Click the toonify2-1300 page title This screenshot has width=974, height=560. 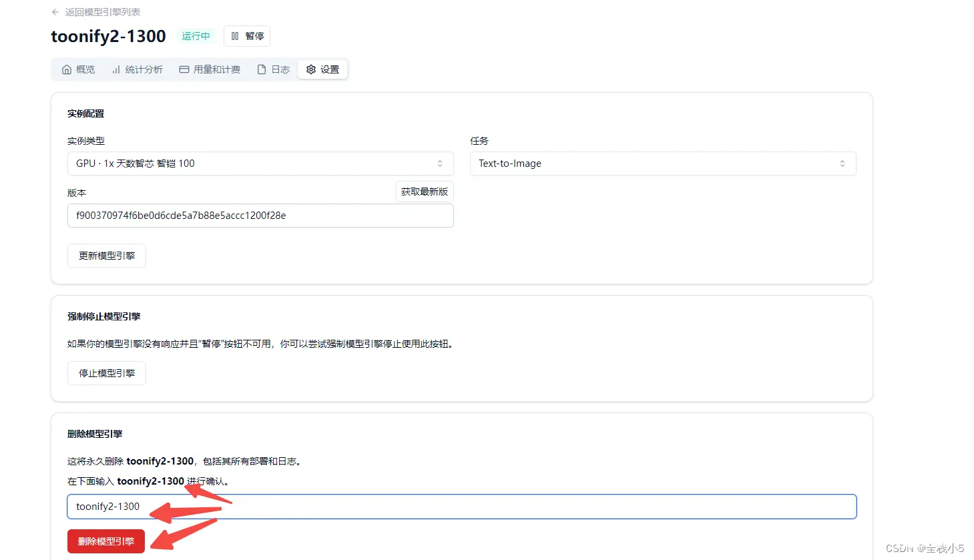108,36
